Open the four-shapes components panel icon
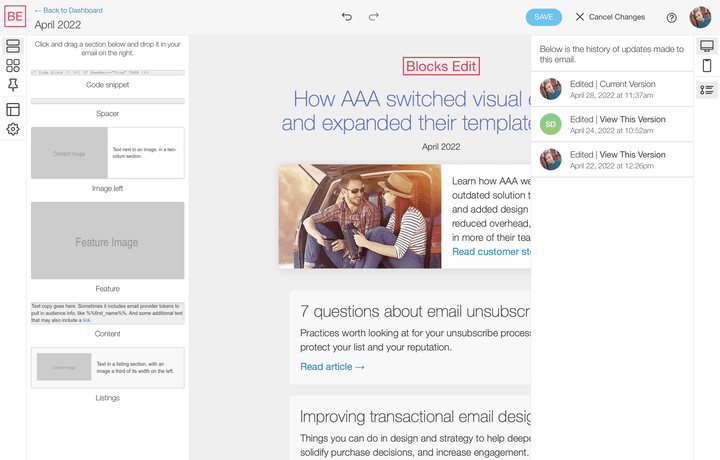Image resolution: width=720 pixels, height=460 pixels. pyautogui.click(x=13, y=66)
